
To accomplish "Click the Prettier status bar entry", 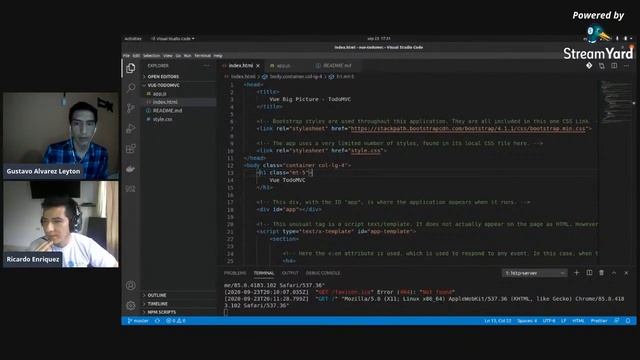I will (x=599, y=321).
